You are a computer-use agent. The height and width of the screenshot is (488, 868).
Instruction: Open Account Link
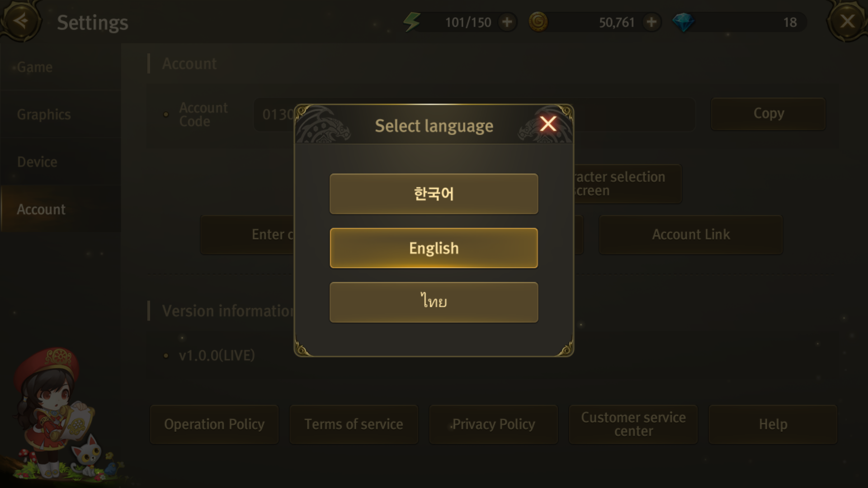click(x=691, y=235)
